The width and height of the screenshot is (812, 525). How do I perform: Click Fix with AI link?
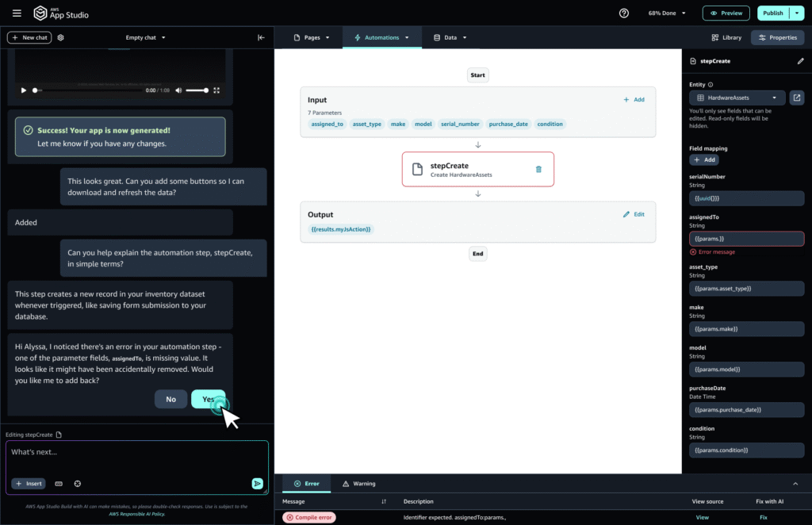pos(764,517)
